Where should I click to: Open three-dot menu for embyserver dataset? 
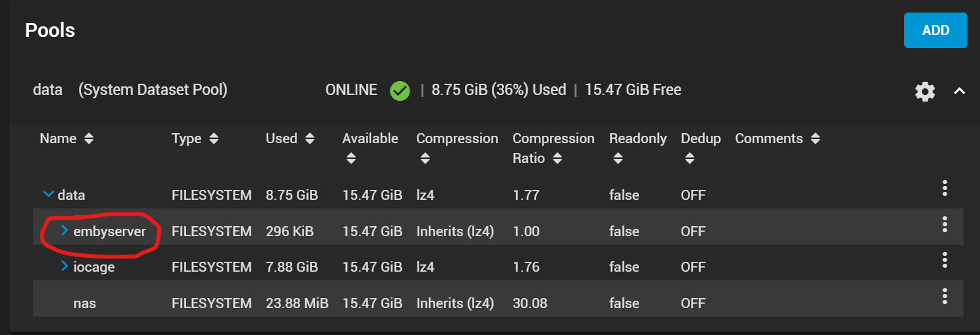pyautogui.click(x=944, y=225)
